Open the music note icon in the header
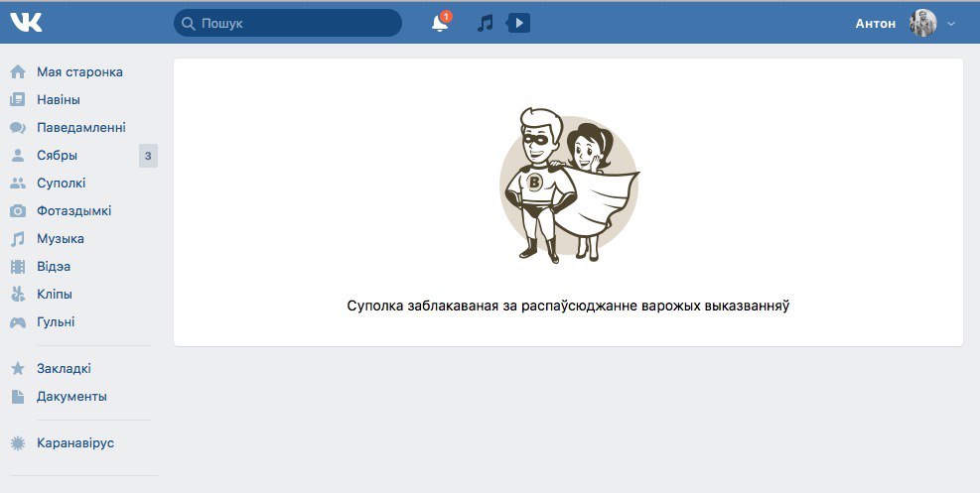 (485, 24)
